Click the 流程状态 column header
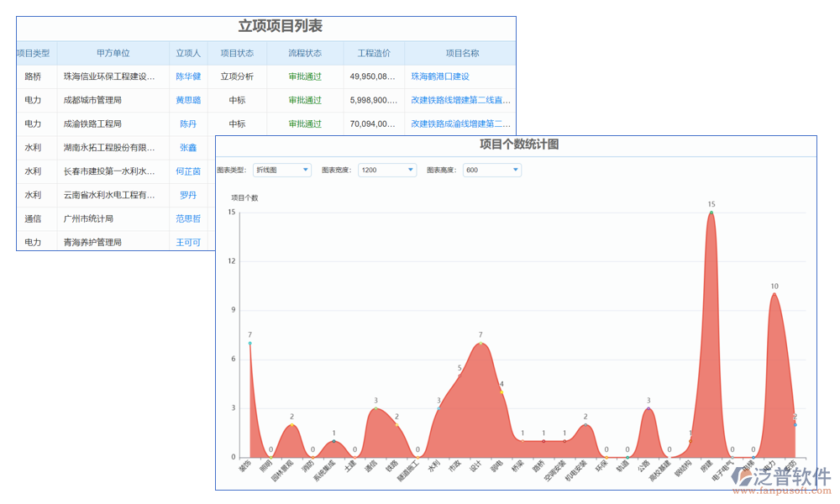 tap(305, 53)
